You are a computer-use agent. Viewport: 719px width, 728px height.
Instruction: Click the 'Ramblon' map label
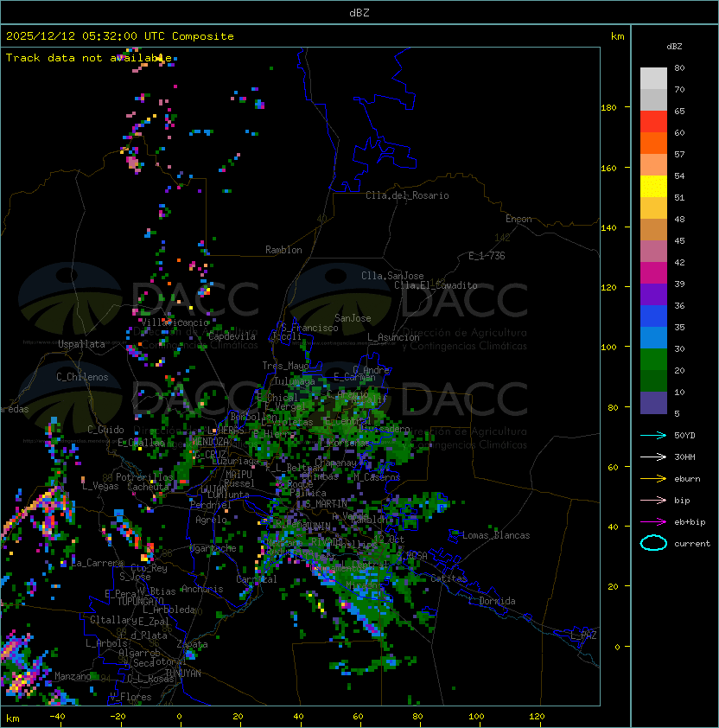click(283, 250)
